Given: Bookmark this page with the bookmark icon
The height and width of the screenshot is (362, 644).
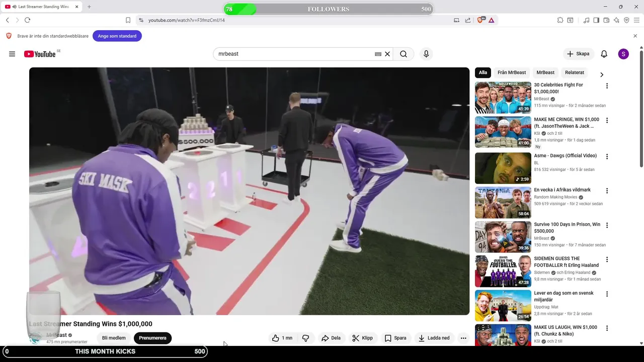Looking at the screenshot, I should point(128,20).
